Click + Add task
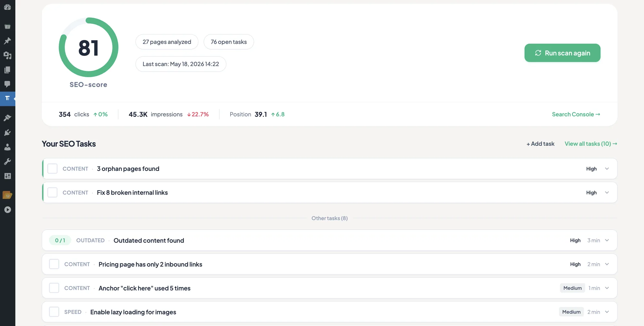Viewport: 644px width, 326px height. click(x=540, y=144)
